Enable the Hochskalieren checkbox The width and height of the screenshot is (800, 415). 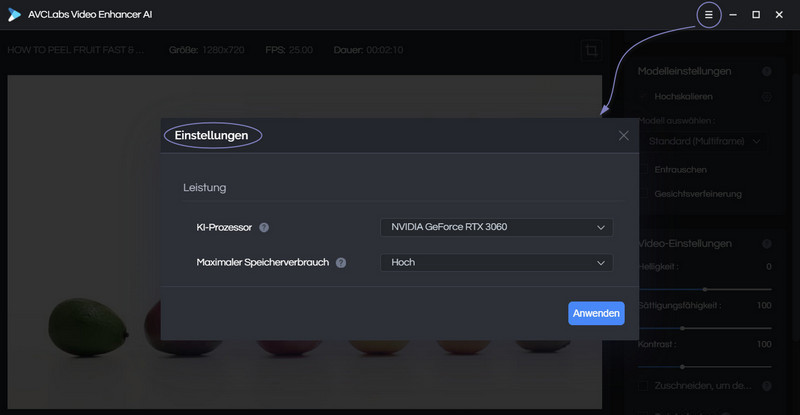pyautogui.click(x=644, y=97)
